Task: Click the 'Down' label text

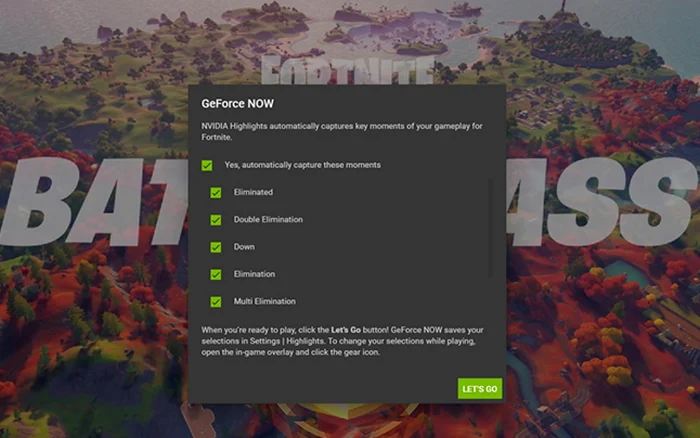Action: tap(244, 247)
